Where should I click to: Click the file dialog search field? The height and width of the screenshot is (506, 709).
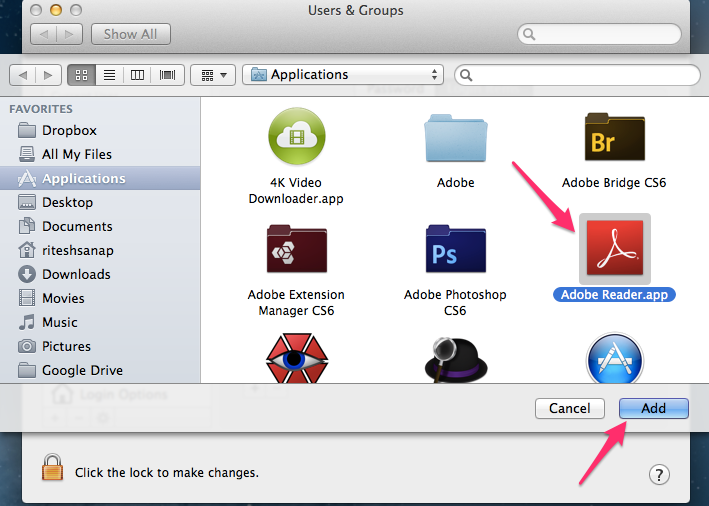tap(577, 75)
